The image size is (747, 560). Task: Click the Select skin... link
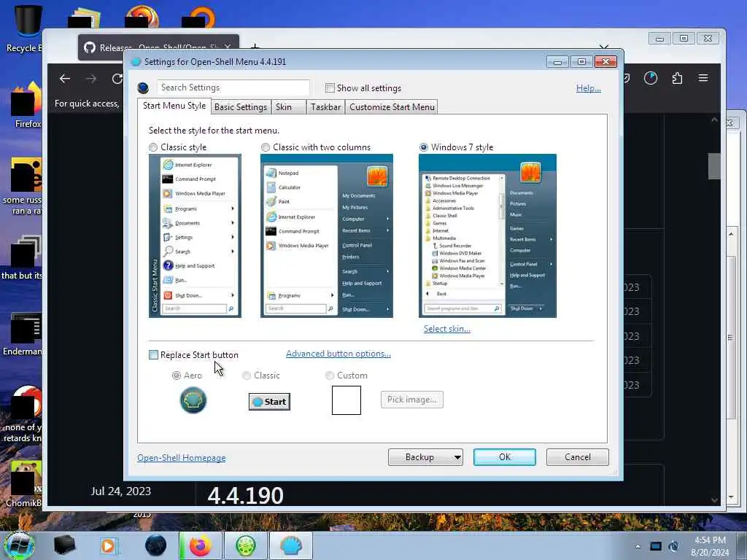(447, 329)
